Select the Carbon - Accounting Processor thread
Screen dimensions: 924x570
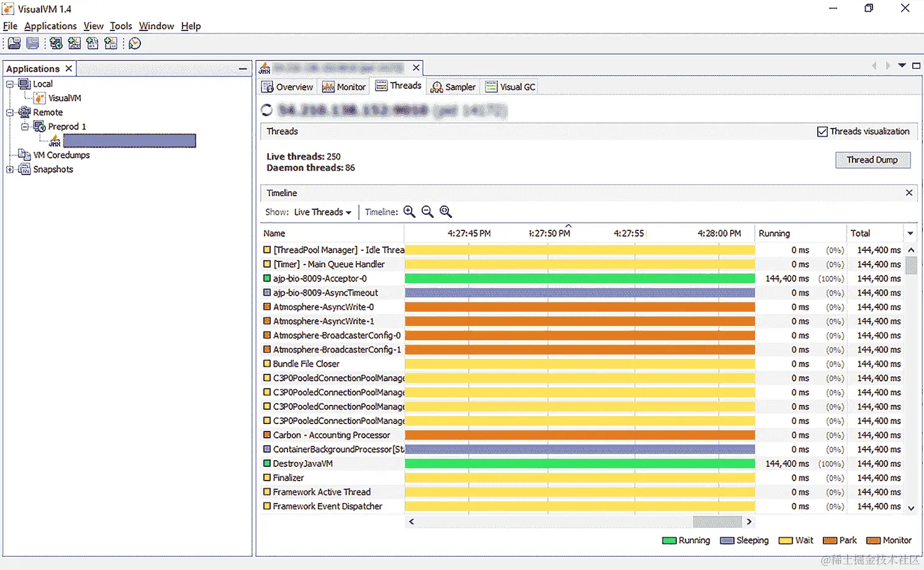582,435
